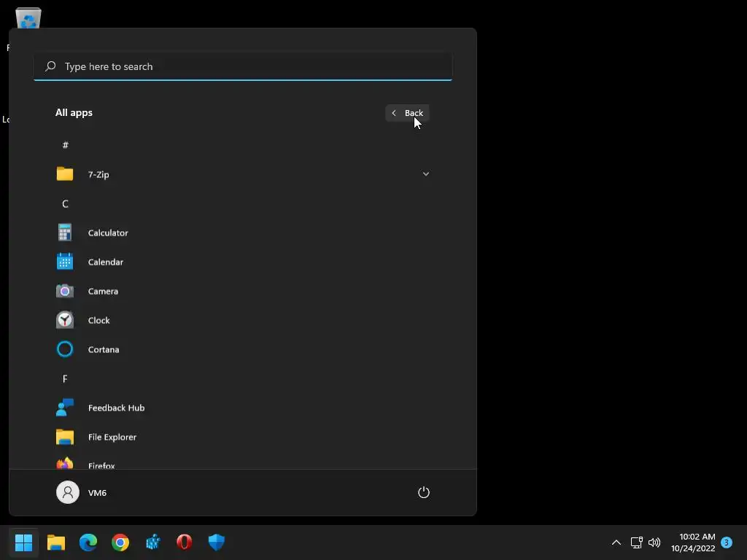Image resolution: width=747 pixels, height=560 pixels.
Task: Expand the 7-Zip folder chevron
Action: coord(426,174)
